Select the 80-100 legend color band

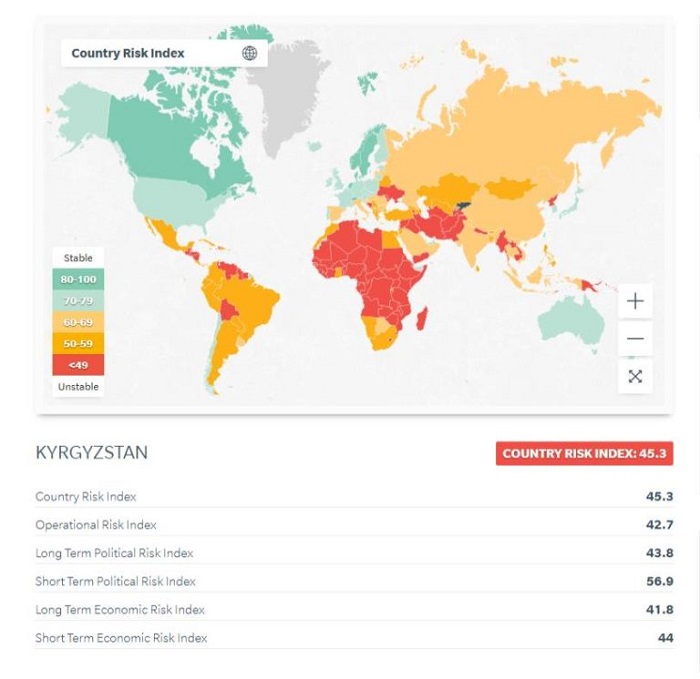[x=78, y=279]
